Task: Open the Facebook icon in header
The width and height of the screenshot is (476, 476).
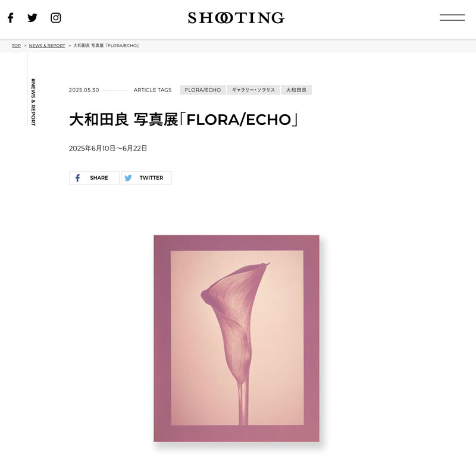Action: coord(11,18)
